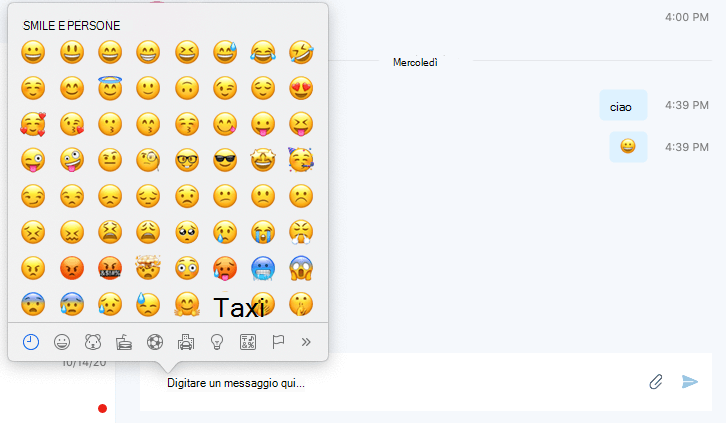The image size is (726, 423).
Task: Open the food and drink emoji tab
Action: (124, 342)
